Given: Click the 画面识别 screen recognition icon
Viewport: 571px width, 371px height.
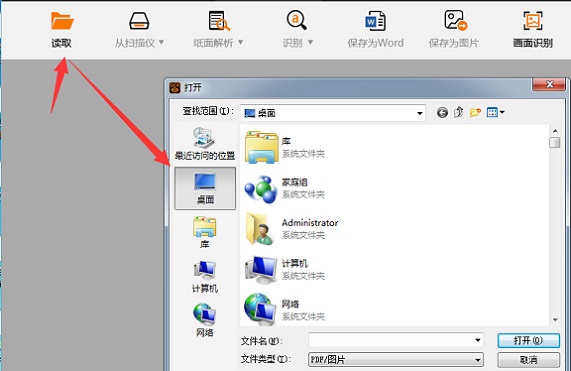Looking at the screenshot, I should click(533, 20).
